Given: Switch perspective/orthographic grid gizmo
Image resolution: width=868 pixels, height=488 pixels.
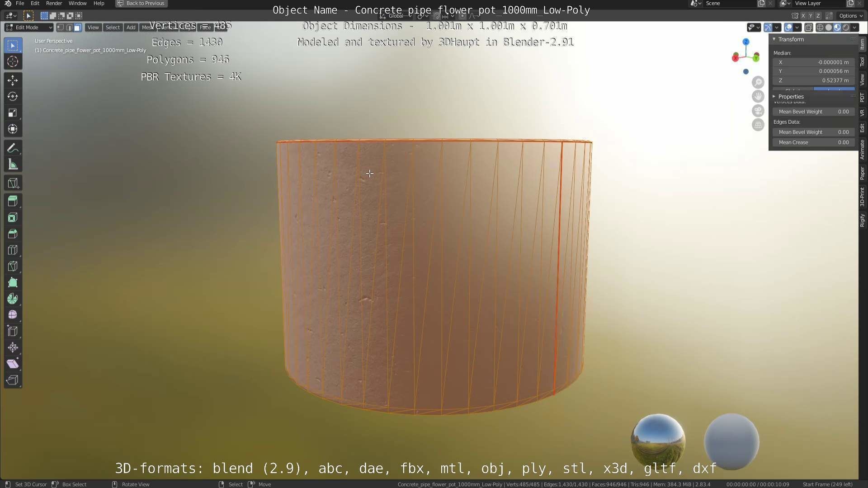Looking at the screenshot, I should pos(758,125).
